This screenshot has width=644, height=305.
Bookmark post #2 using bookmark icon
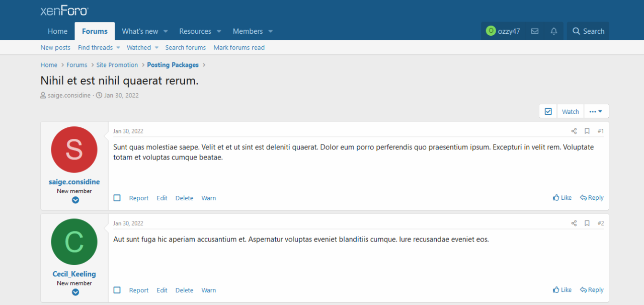[587, 223]
